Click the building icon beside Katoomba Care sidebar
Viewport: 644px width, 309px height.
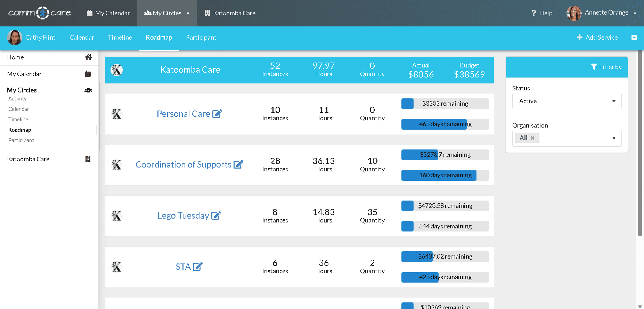88,159
